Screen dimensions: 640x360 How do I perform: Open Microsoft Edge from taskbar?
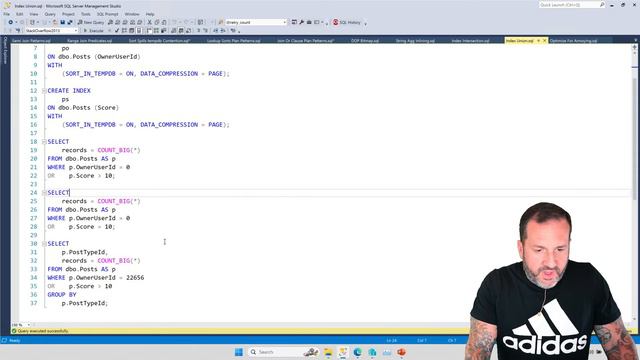(358, 352)
